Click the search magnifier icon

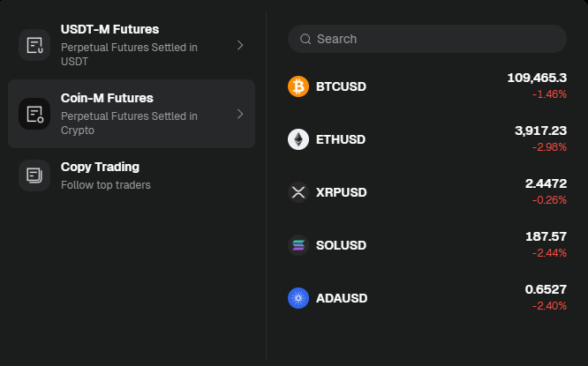coord(305,39)
